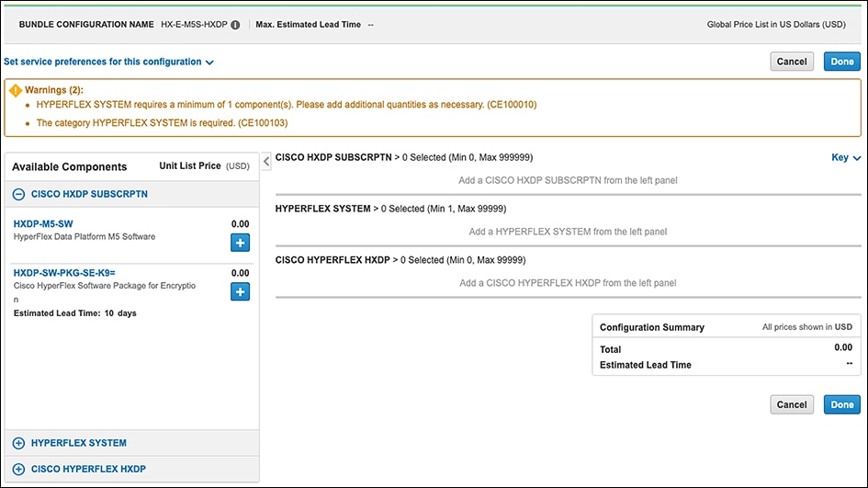Click the info icon beside HX-E-M5S-HXDP
This screenshot has width=868, height=488.
(236, 25)
